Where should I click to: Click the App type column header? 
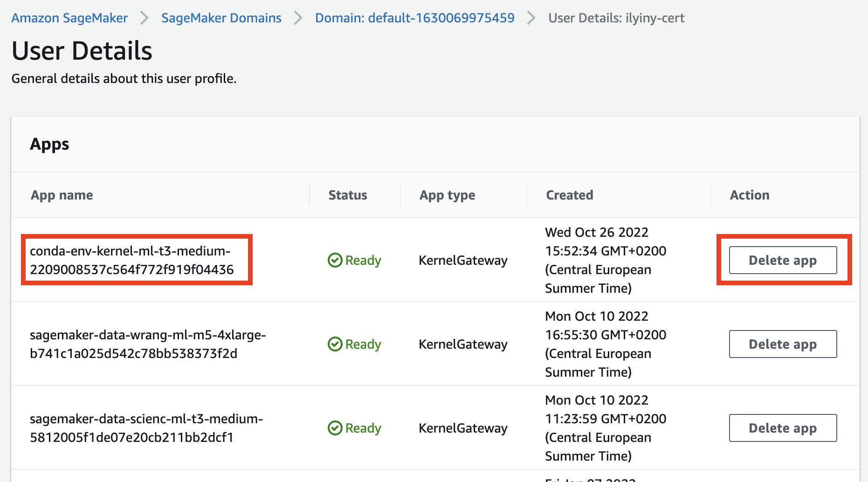pos(448,195)
